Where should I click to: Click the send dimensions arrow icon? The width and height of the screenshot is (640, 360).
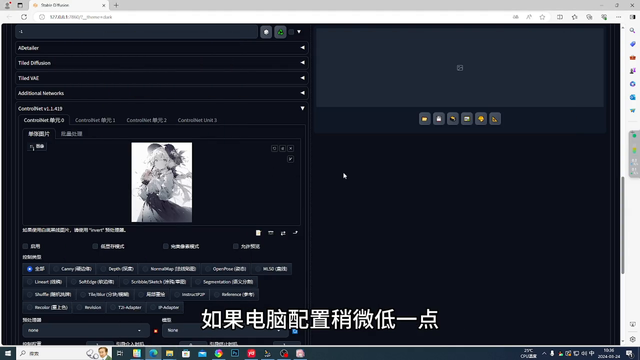295,233
